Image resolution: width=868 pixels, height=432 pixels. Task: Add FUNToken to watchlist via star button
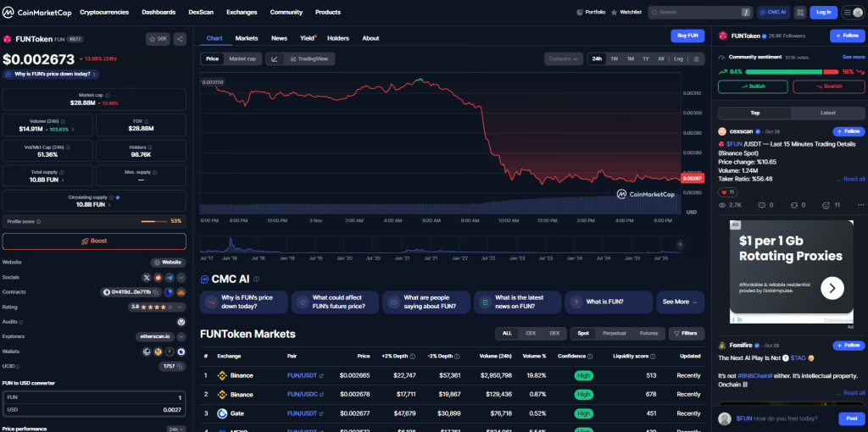(x=158, y=39)
